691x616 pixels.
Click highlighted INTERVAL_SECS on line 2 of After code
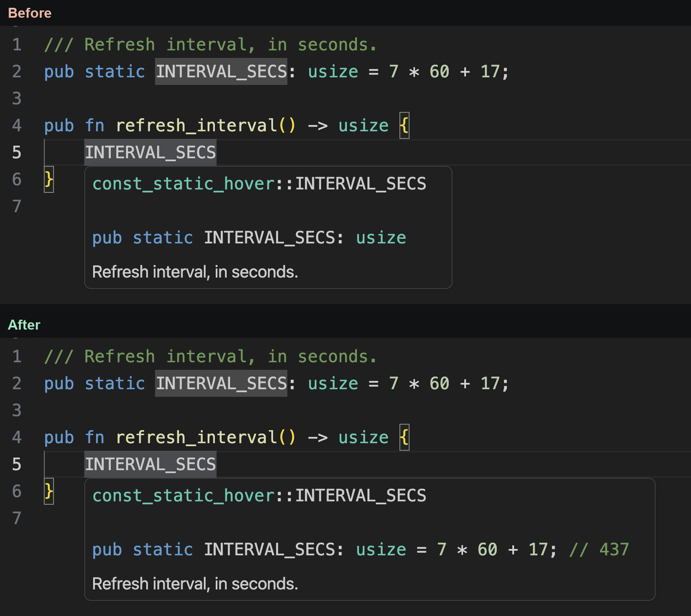tap(221, 384)
